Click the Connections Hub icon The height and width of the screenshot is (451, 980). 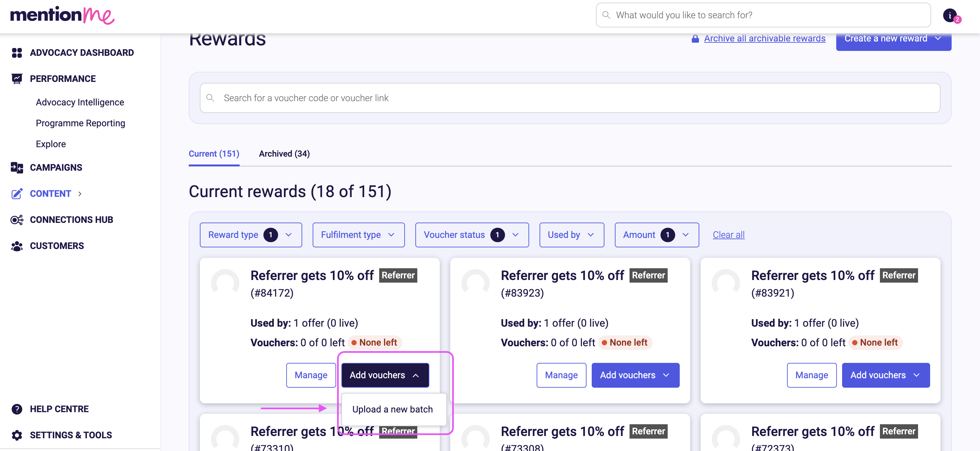point(17,220)
